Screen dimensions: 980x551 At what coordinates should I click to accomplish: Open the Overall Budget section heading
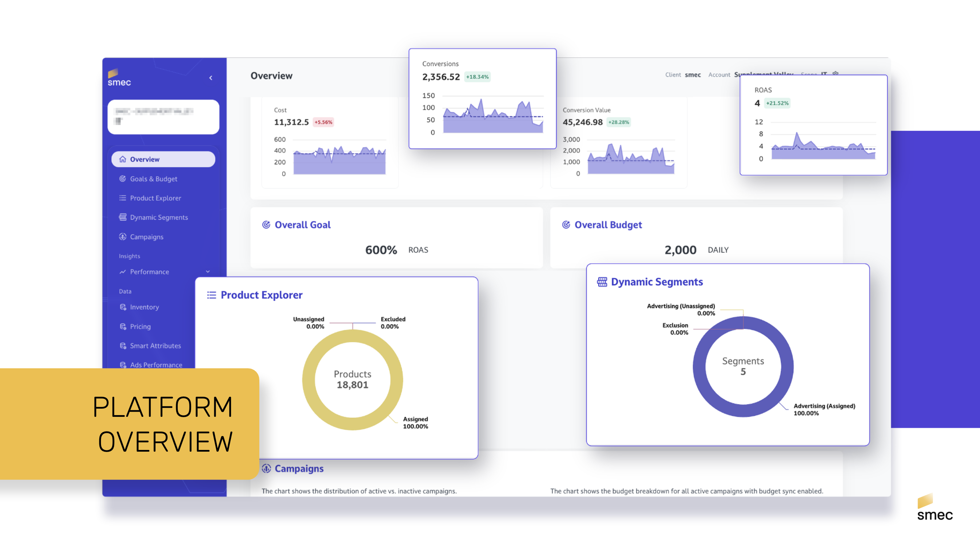click(x=608, y=225)
